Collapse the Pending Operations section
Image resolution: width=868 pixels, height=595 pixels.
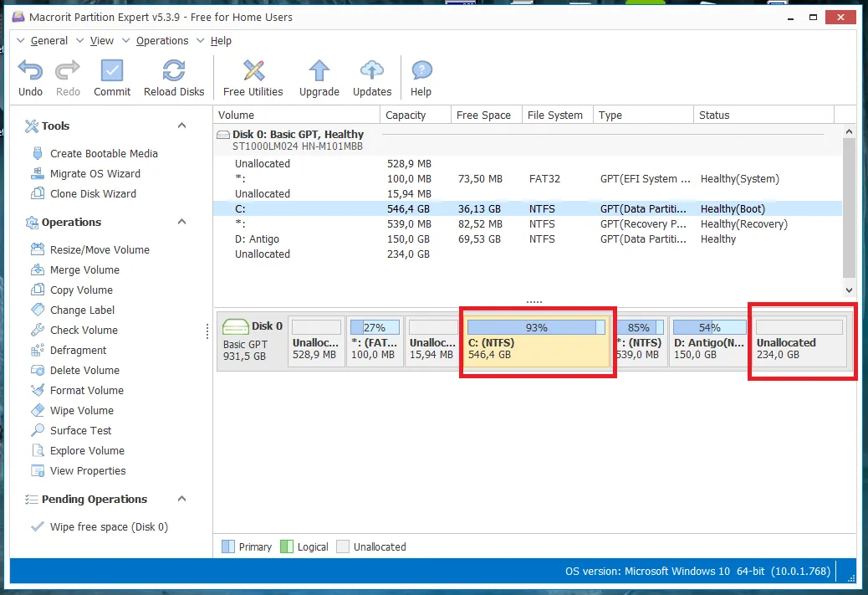click(x=181, y=499)
